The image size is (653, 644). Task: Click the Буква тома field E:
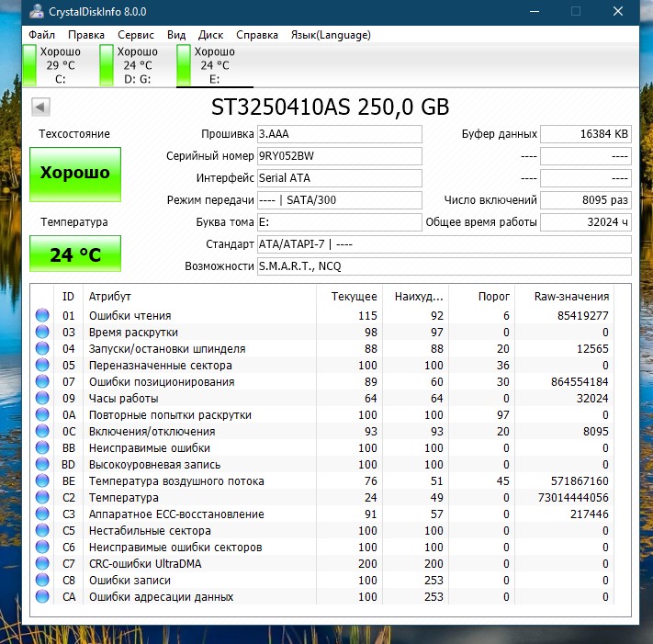click(x=340, y=222)
